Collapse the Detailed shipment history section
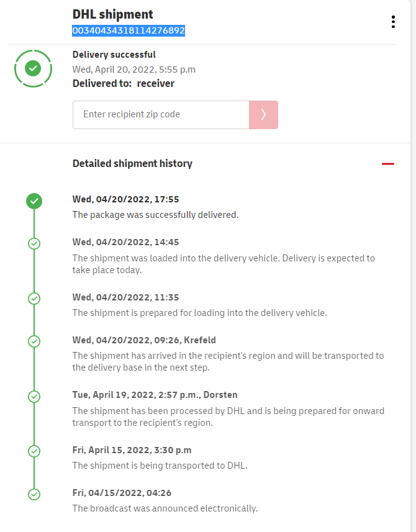The image size is (416, 532). 388,164
